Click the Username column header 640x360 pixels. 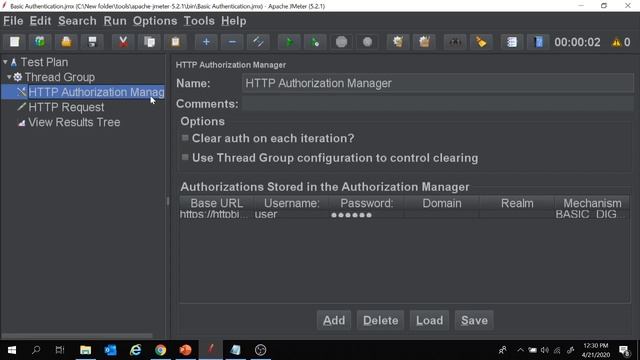point(291,203)
